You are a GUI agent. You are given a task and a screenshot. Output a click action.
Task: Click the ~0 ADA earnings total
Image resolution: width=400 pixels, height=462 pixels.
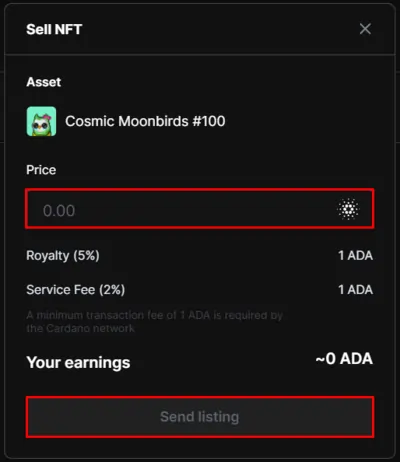[344, 359]
